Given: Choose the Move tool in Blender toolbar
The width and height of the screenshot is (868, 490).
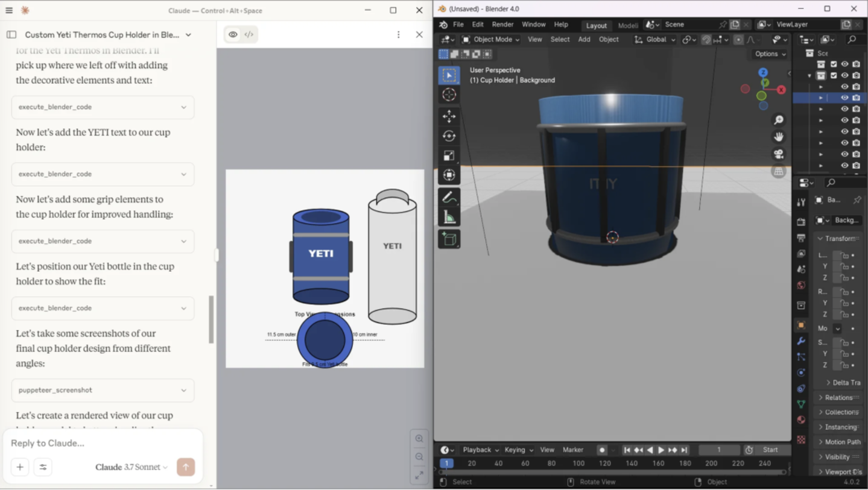Looking at the screenshot, I should [449, 116].
